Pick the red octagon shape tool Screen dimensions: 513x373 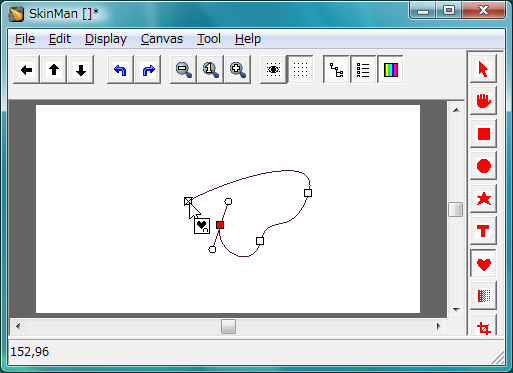pos(483,166)
